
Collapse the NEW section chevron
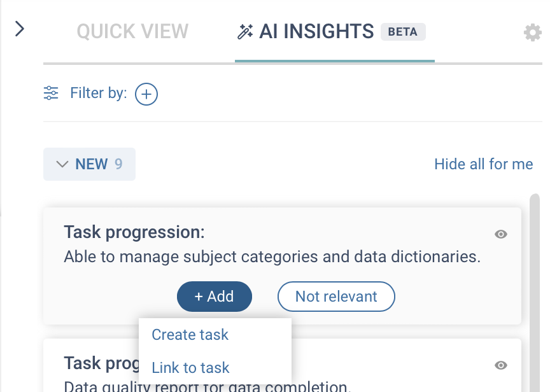pos(62,164)
